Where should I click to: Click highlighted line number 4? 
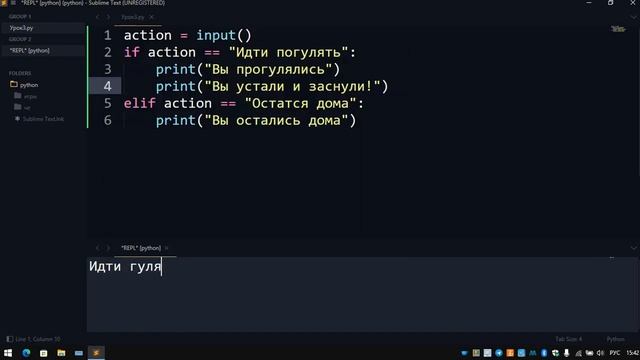[107, 86]
